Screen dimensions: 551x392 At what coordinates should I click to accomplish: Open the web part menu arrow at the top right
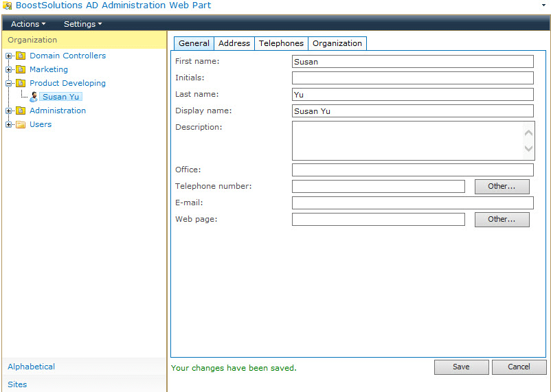point(544,5)
